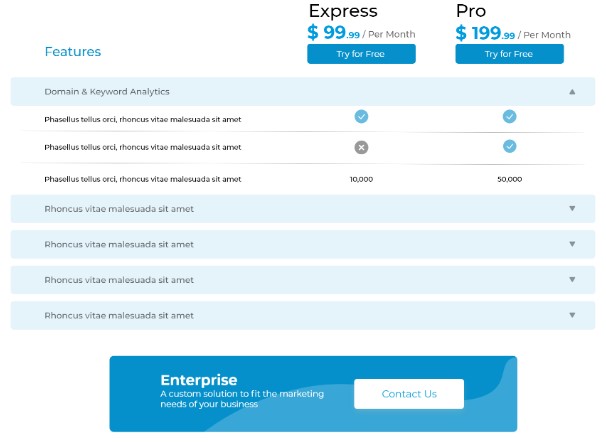The height and width of the screenshot is (444, 606).
Task: Expand the third Rhoncus vitae malesuada section
Action: tap(572, 280)
